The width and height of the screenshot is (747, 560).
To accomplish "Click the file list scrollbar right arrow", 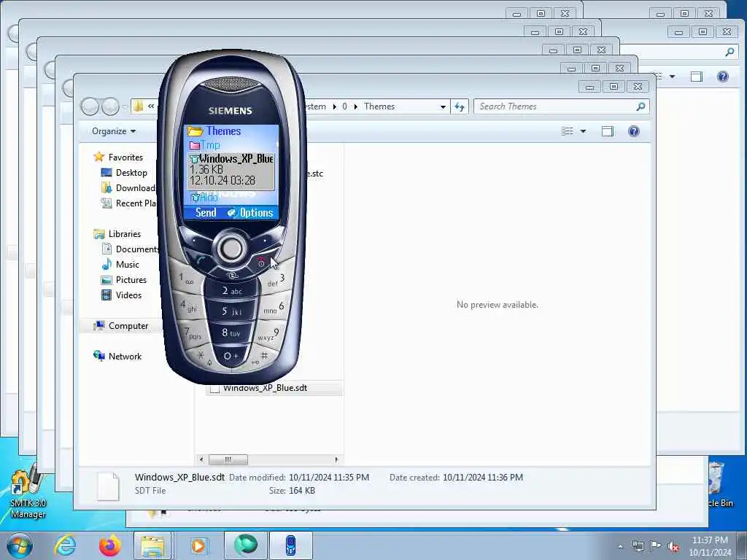I will (336, 459).
